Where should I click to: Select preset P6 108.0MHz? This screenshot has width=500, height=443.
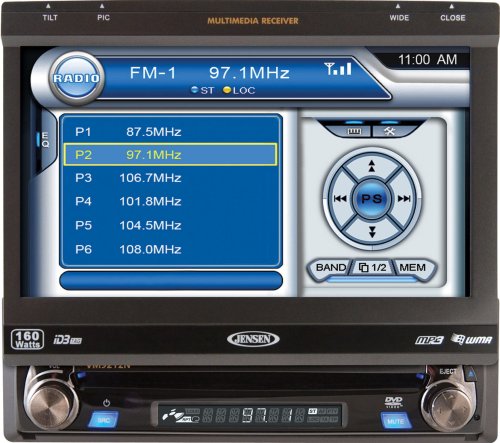click(x=170, y=249)
